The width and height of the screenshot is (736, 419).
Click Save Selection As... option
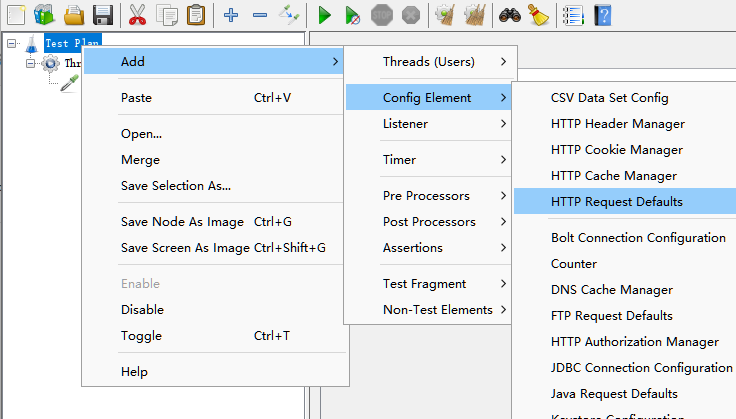click(x=176, y=186)
